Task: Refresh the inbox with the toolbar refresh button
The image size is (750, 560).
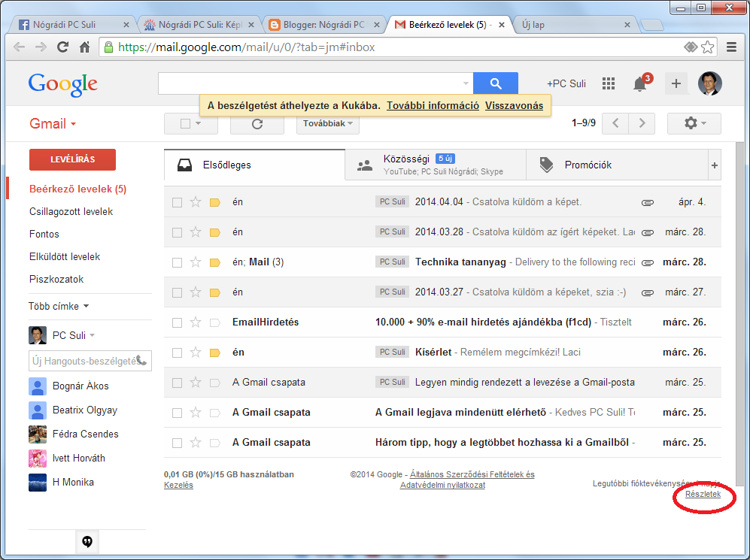Action: (x=257, y=124)
